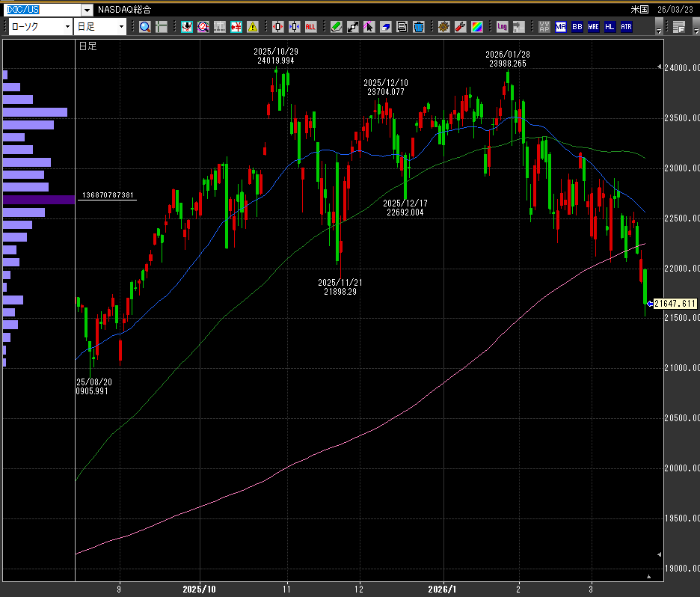700x597 pixels.
Task: Click the 日足 label inside chart
Action: click(88, 46)
